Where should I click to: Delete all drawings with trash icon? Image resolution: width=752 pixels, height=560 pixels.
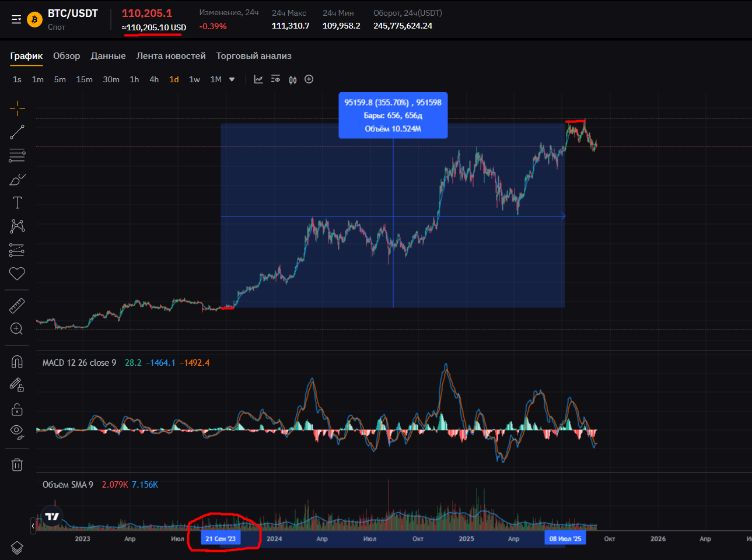click(17, 464)
